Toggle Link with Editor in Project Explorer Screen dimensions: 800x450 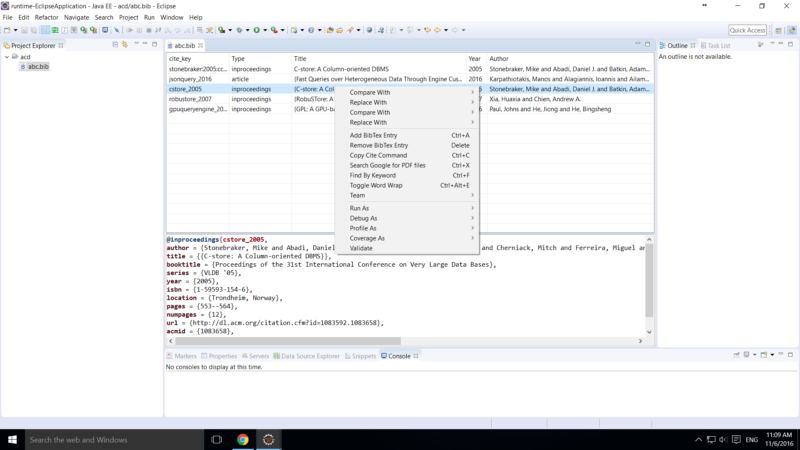124,45
